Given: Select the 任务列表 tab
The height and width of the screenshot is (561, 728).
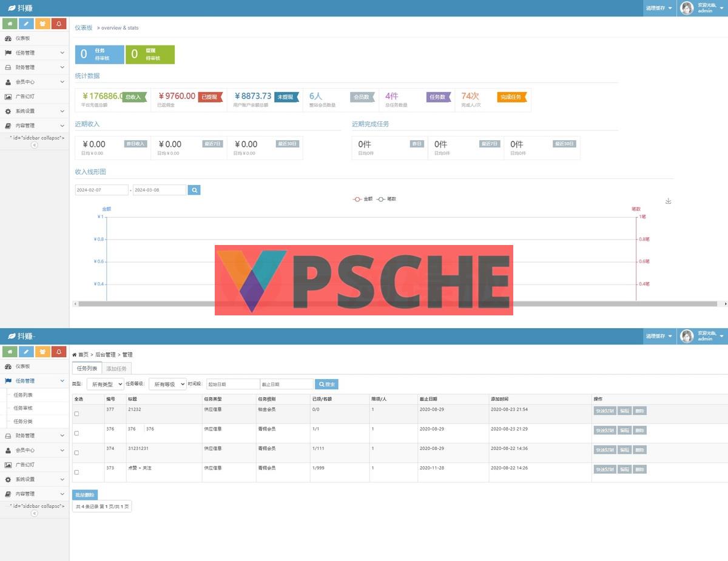Looking at the screenshot, I should tap(86, 368).
